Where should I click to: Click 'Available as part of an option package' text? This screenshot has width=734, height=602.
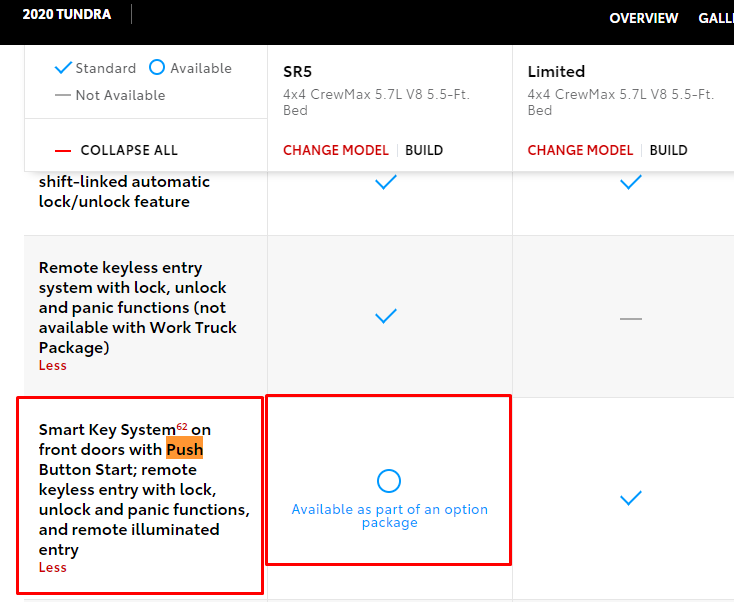[389, 515]
